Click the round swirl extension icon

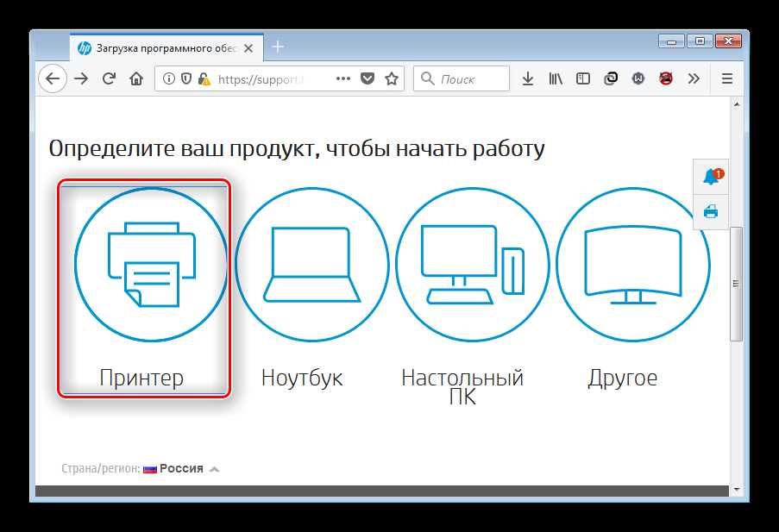pyautogui.click(x=611, y=78)
